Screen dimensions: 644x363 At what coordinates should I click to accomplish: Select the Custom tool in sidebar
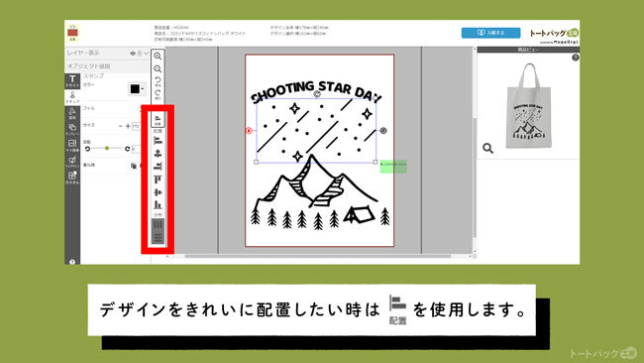pos(72,178)
